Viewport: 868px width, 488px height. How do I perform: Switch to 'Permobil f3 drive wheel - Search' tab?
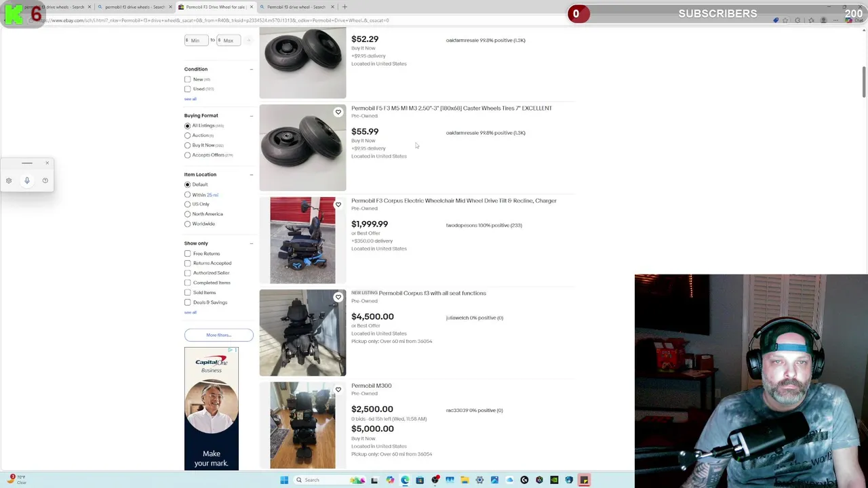pos(296,7)
